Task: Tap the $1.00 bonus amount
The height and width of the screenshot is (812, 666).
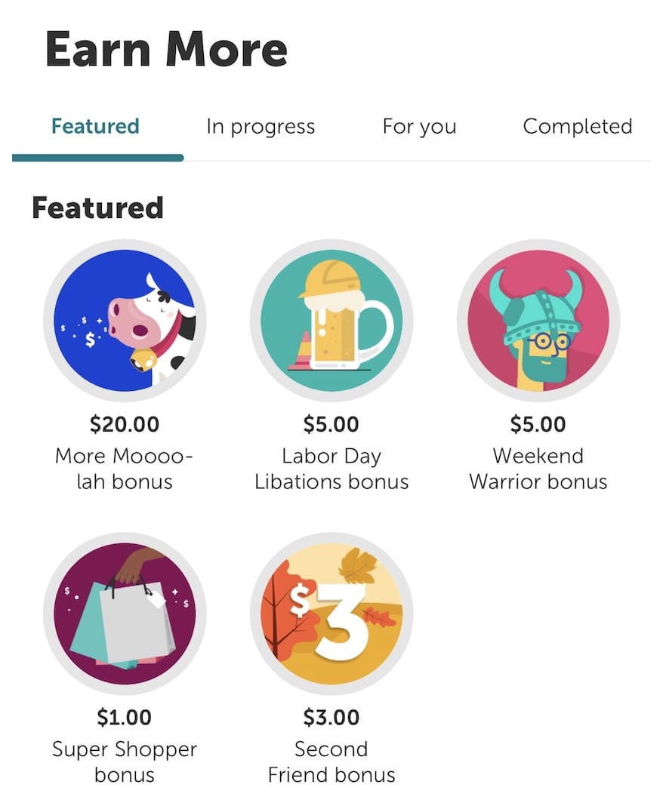Action: pos(125,717)
